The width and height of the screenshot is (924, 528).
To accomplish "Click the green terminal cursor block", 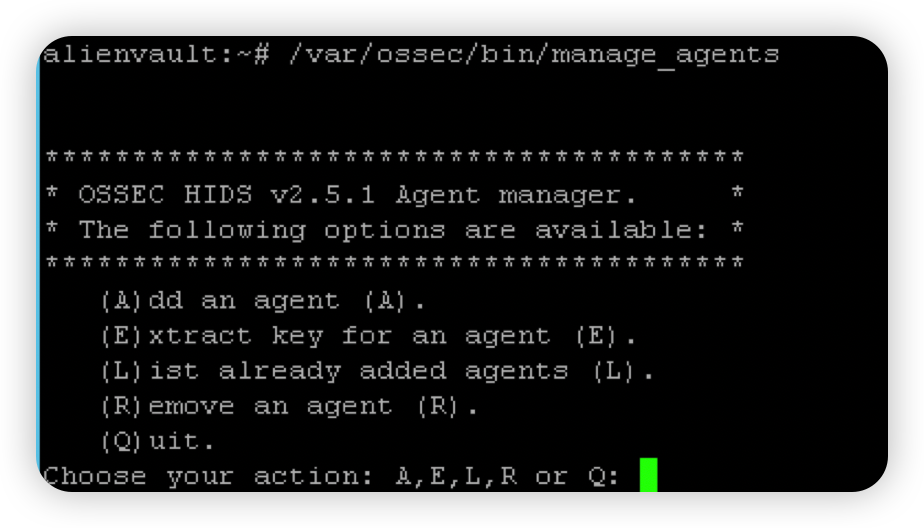I will pyautogui.click(x=648, y=474).
